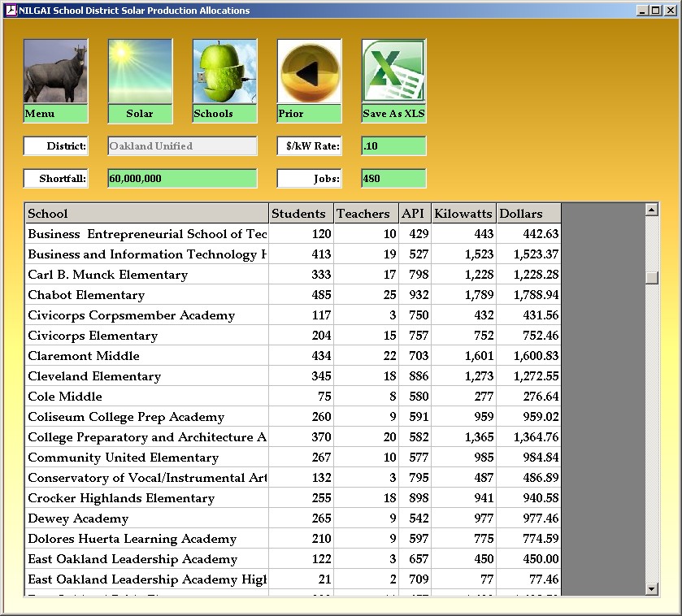
Task: Click the Kilowatts column header
Action: [x=463, y=214]
